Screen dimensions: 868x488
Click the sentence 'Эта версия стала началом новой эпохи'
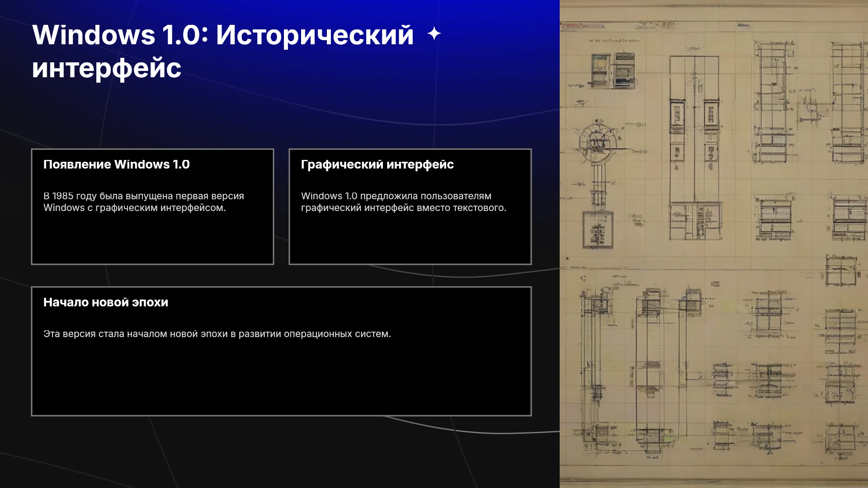[x=136, y=334]
